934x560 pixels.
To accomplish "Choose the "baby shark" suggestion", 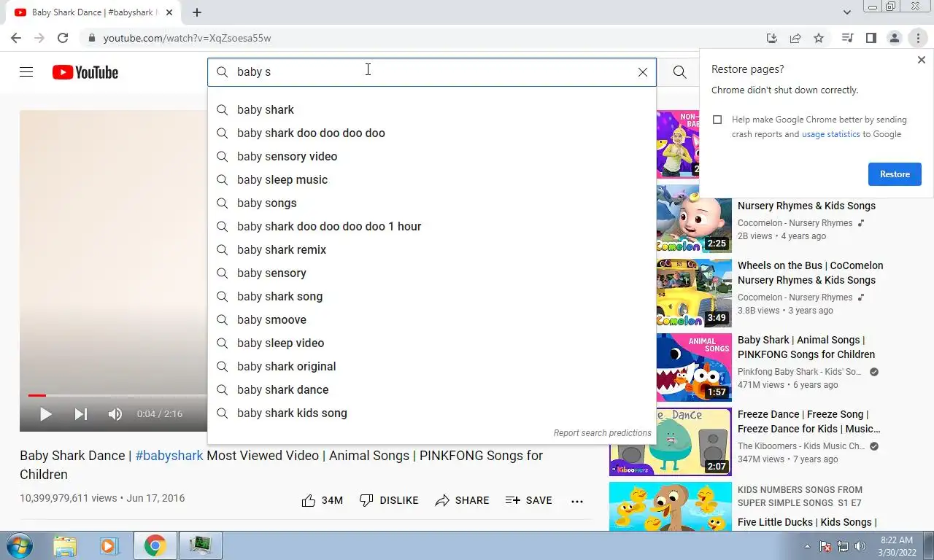I will (432, 109).
